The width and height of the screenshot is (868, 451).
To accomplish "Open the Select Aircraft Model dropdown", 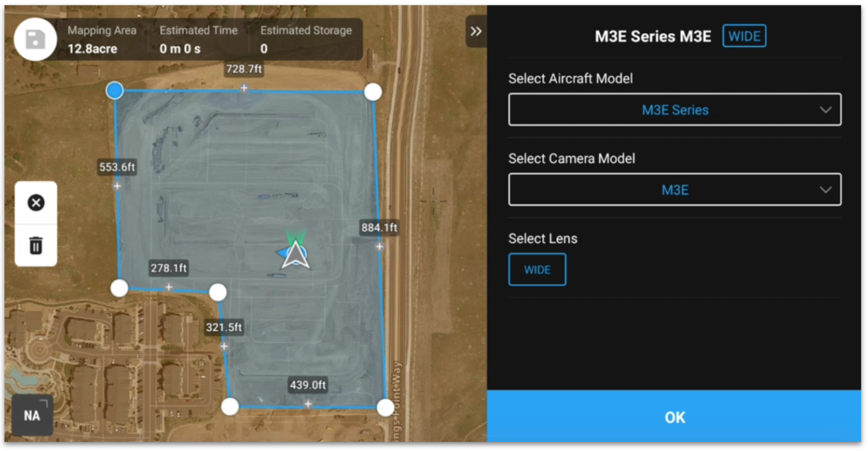I will [x=675, y=110].
